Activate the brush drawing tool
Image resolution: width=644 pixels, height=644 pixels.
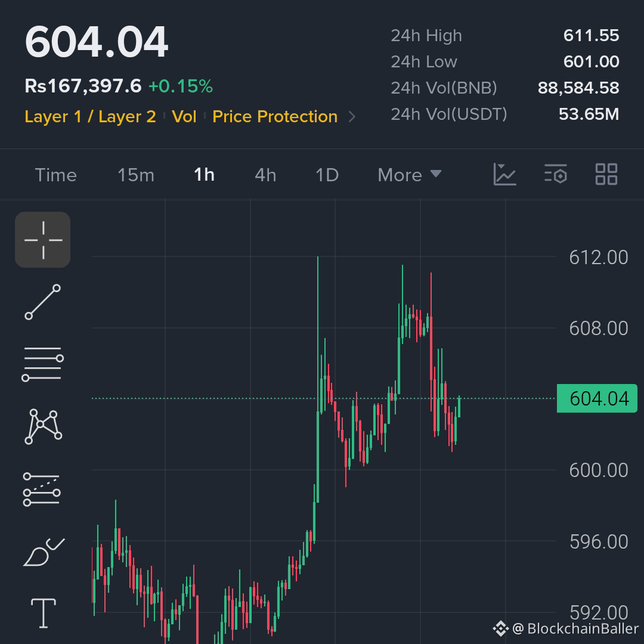tap(44, 552)
